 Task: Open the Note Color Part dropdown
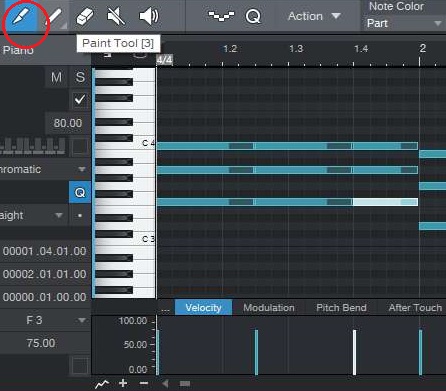click(x=404, y=23)
